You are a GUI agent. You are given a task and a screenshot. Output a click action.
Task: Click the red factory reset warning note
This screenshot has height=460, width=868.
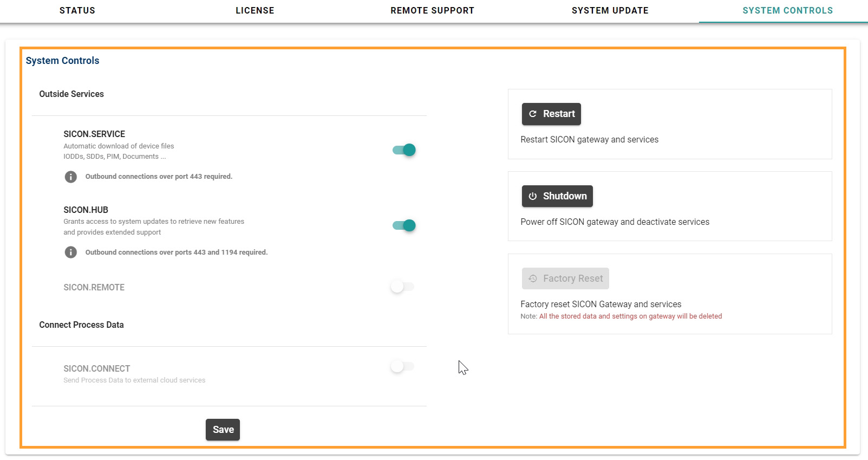point(630,316)
